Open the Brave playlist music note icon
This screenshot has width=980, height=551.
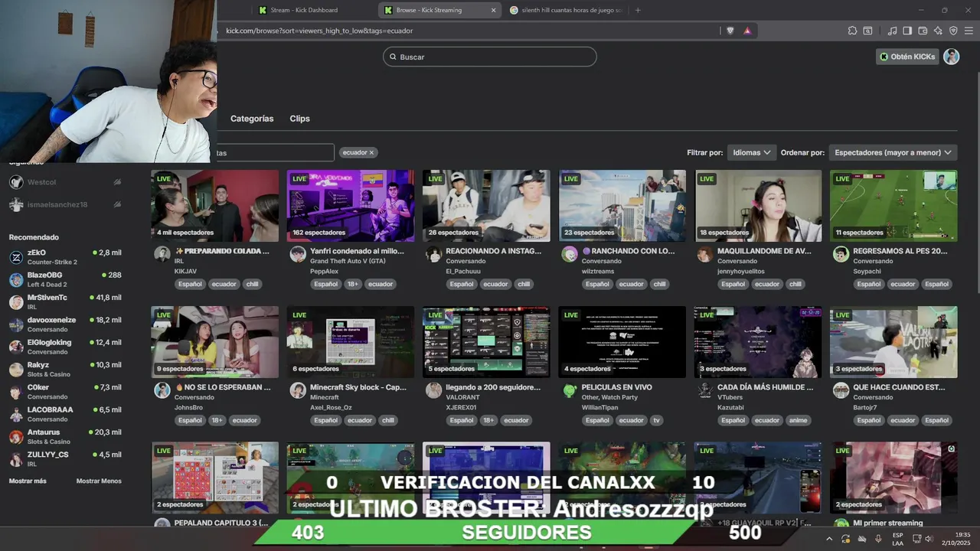(892, 31)
